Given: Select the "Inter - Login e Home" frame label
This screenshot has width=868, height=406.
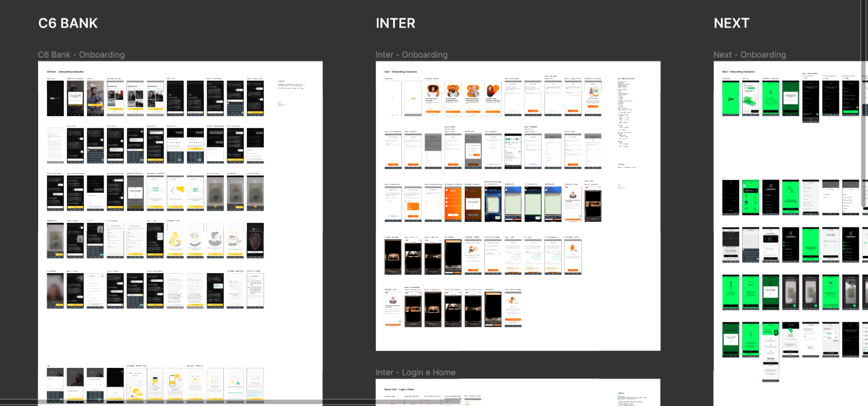Looking at the screenshot, I should pyautogui.click(x=415, y=372).
